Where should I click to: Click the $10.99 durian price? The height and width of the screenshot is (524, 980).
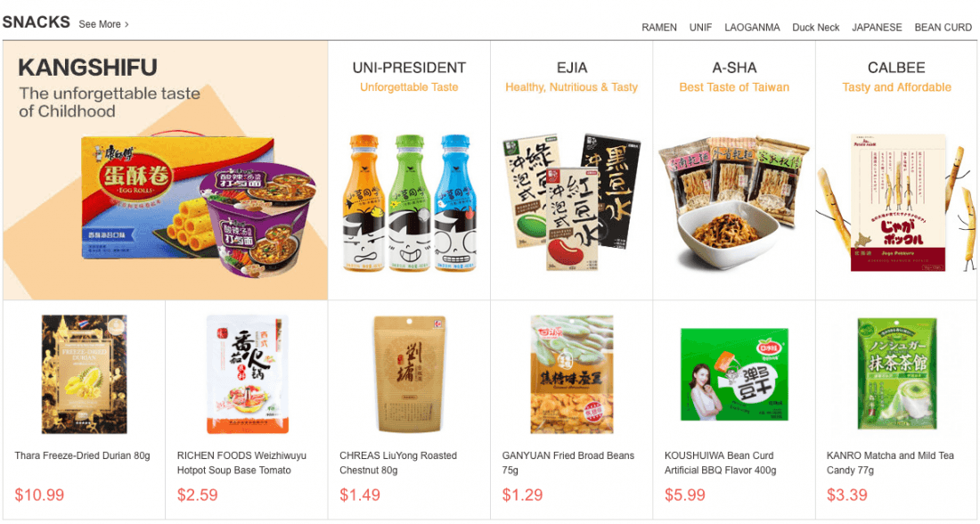point(39,495)
